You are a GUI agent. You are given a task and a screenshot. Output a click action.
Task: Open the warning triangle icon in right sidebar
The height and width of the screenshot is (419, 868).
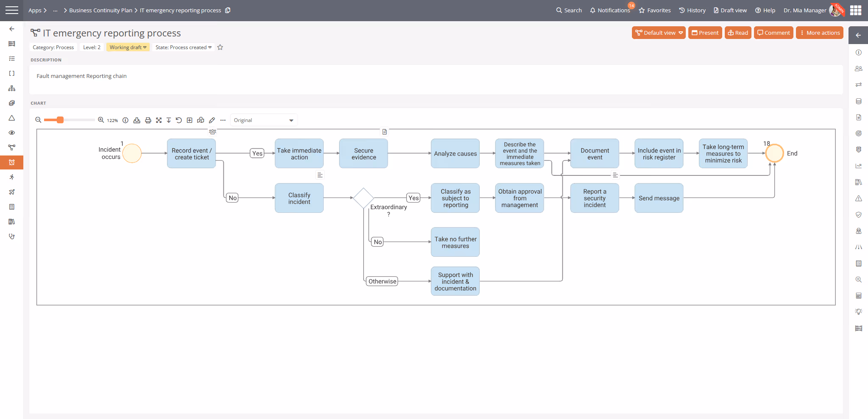click(859, 198)
